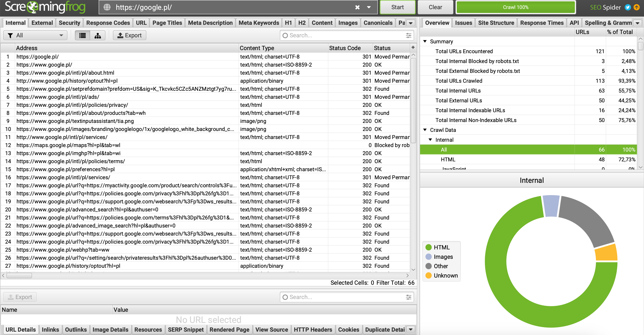Image resolution: width=644 pixels, height=335 pixels.
Task: Open the Response Times tab
Action: 542,23
